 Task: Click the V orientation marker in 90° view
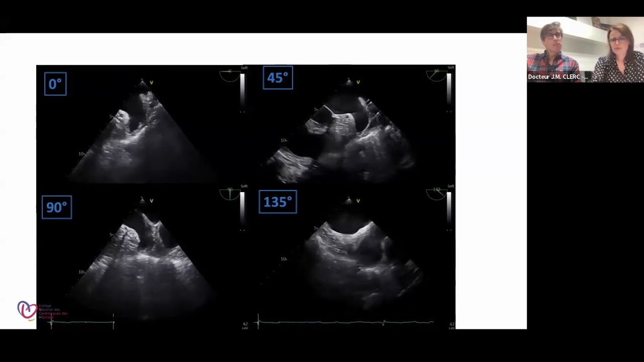coord(151,201)
